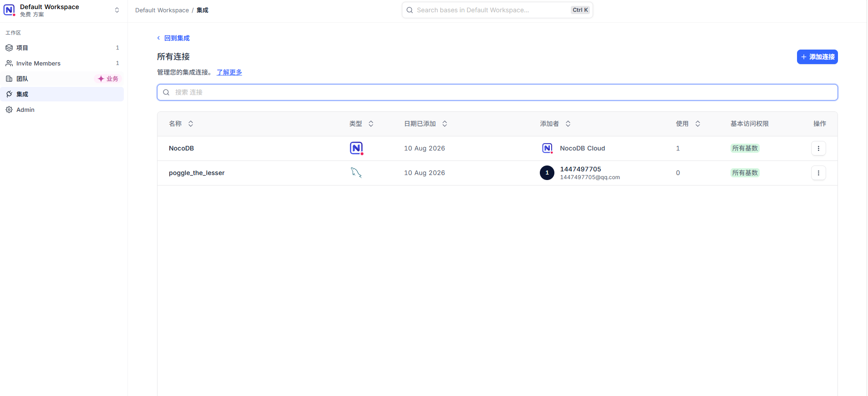The width and height of the screenshot is (868, 396).
Task: Open Invite Members in sidebar
Action: click(x=62, y=63)
